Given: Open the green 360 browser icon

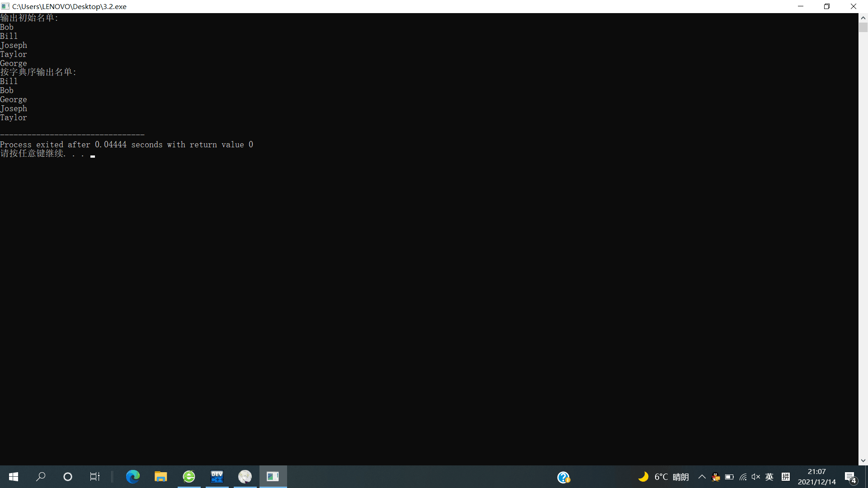Looking at the screenshot, I should (189, 477).
